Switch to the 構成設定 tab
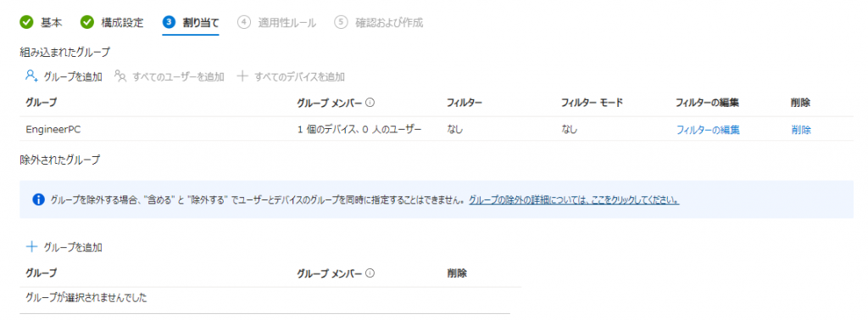This screenshot has width=868, height=320. tap(122, 23)
